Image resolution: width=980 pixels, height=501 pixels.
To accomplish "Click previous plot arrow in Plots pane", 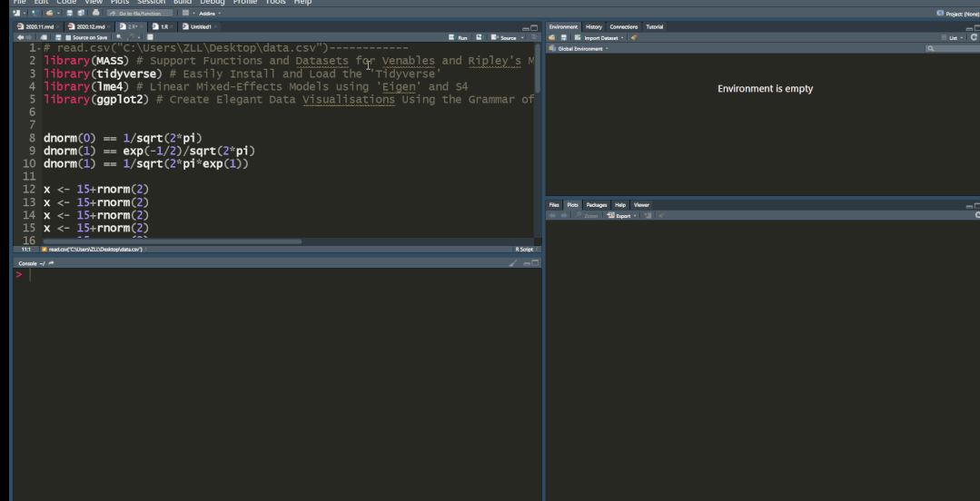I will [x=552, y=215].
